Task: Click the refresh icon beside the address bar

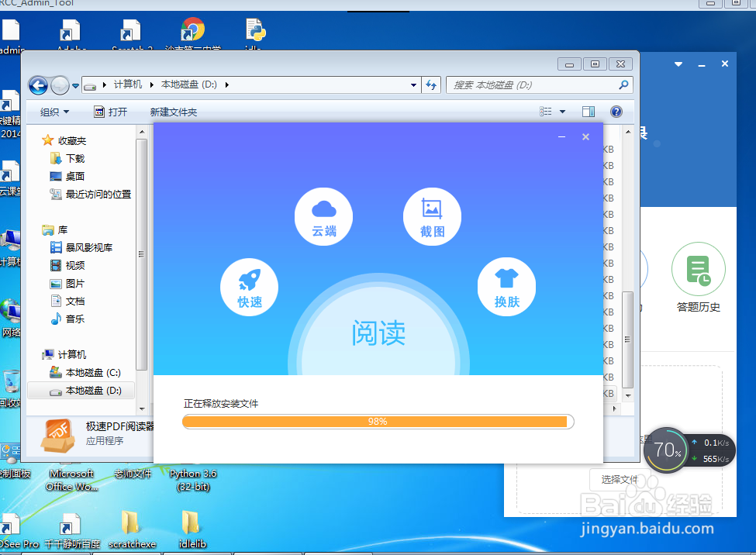Action: 431,85
